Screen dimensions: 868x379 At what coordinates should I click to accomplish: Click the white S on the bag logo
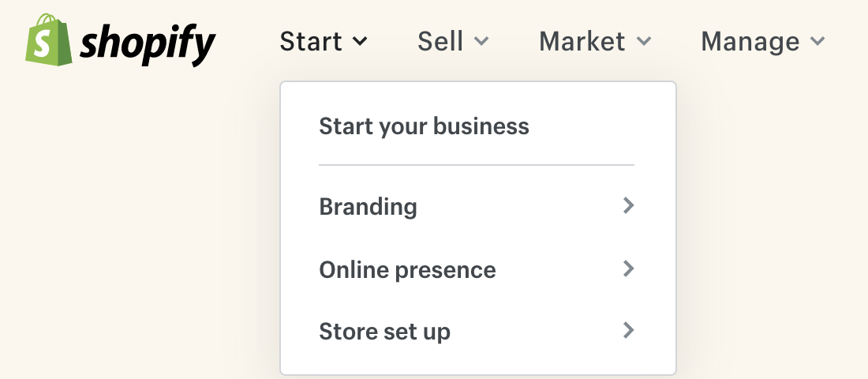coord(43,45)
